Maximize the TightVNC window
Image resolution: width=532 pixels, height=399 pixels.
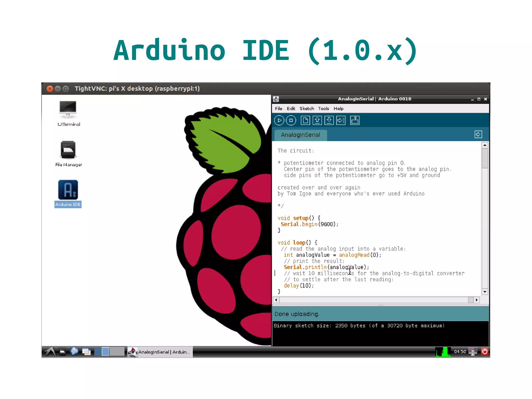[66, 89]
